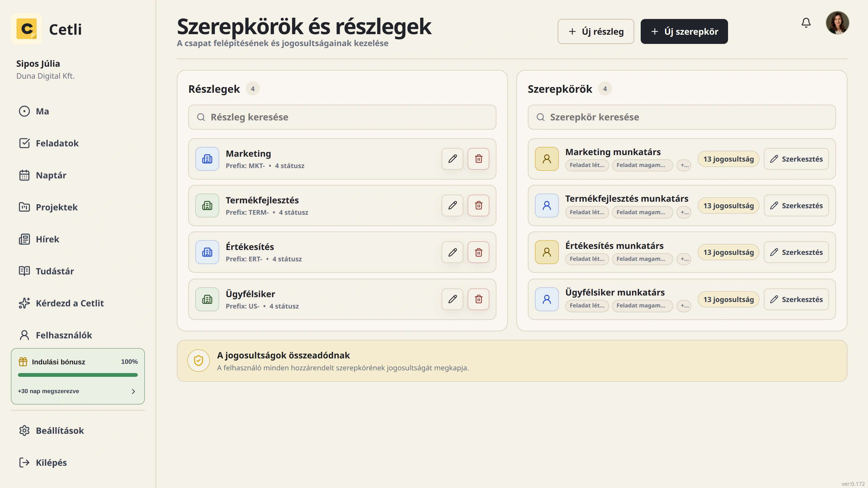Click the Marketing munkatárs role person icon
This screenshot has width=868, height=488.
(547, 159)
